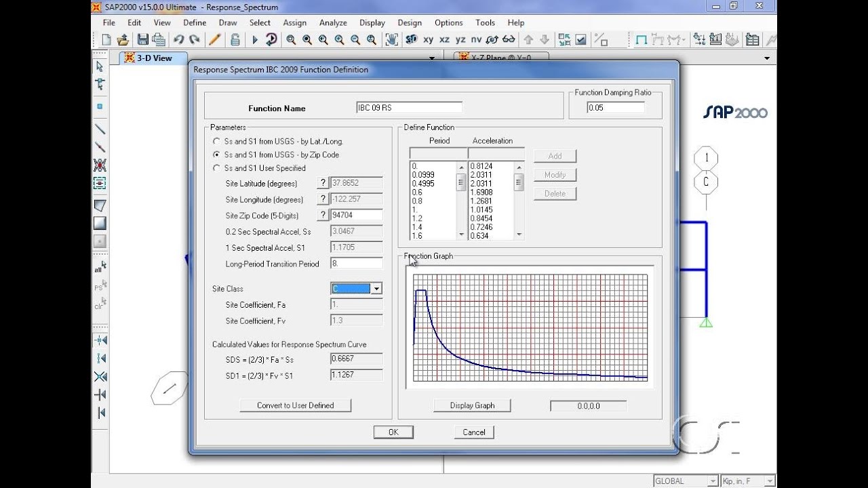Open the Define menu
This screenshot has height=488, width=868.
pos(195,22)
